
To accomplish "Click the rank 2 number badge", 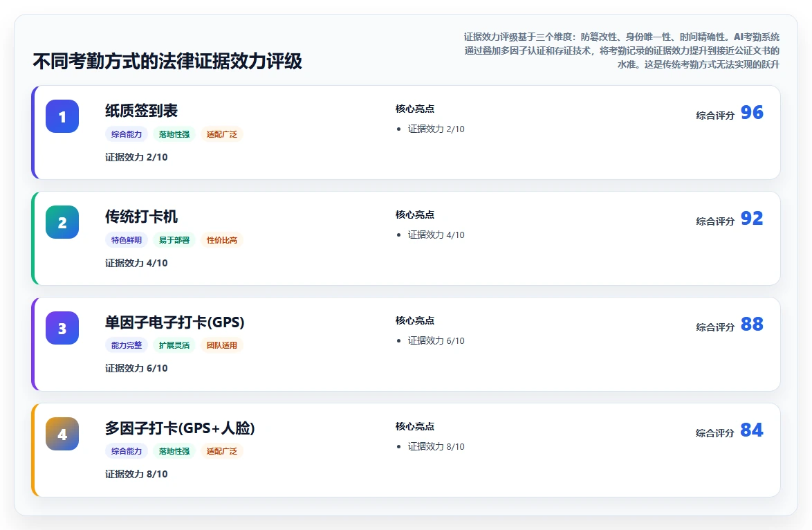I will [x=62, y=222].
